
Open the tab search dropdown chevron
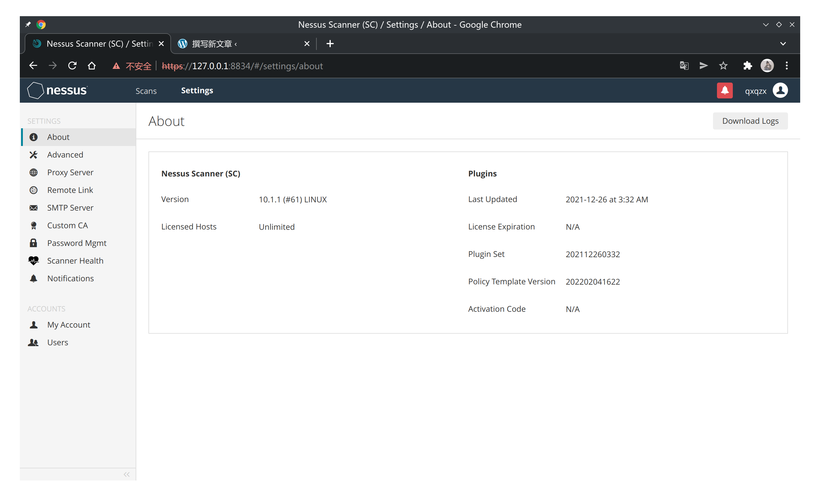[783, 44]
